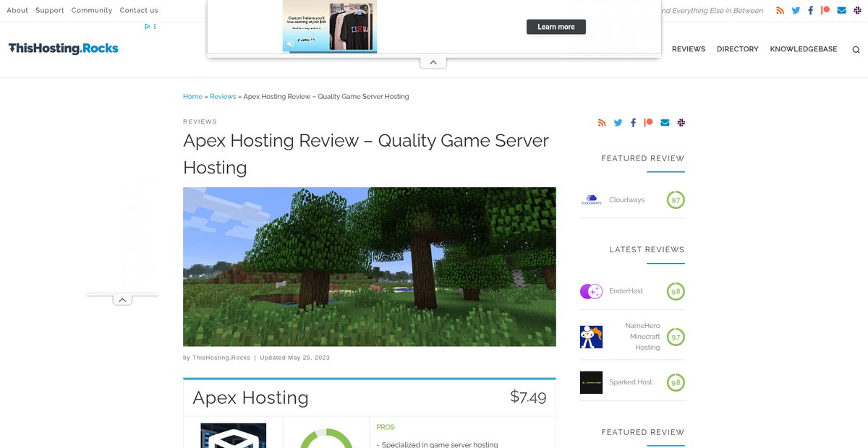This screenshot has width=868, height=448.
Task: Click the Sparked Host logo icon
Action: click(591, 382)
